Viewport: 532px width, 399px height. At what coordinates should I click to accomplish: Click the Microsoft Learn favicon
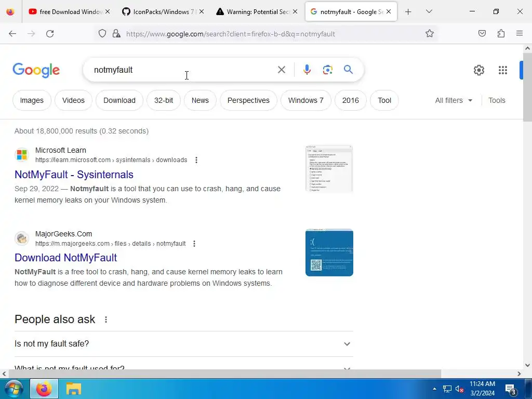pyautogui.click(x=22, y=155)
